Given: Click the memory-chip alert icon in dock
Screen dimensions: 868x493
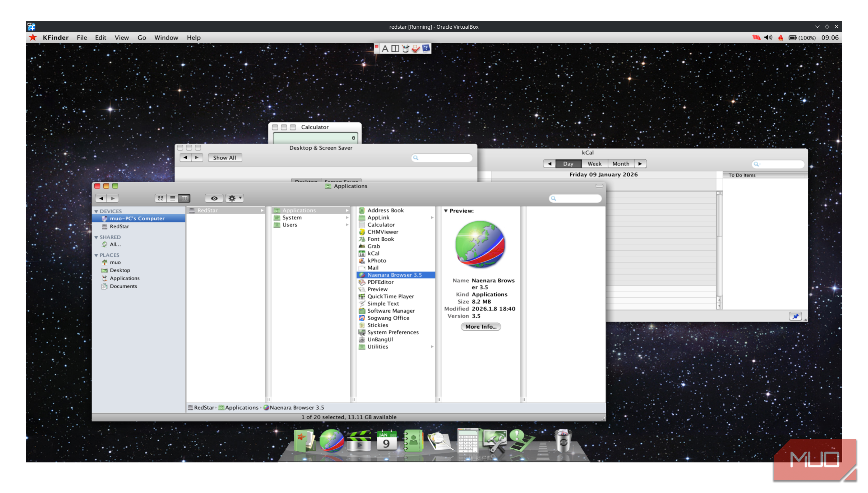Looking at the screenshot, I should click(522, 440).
